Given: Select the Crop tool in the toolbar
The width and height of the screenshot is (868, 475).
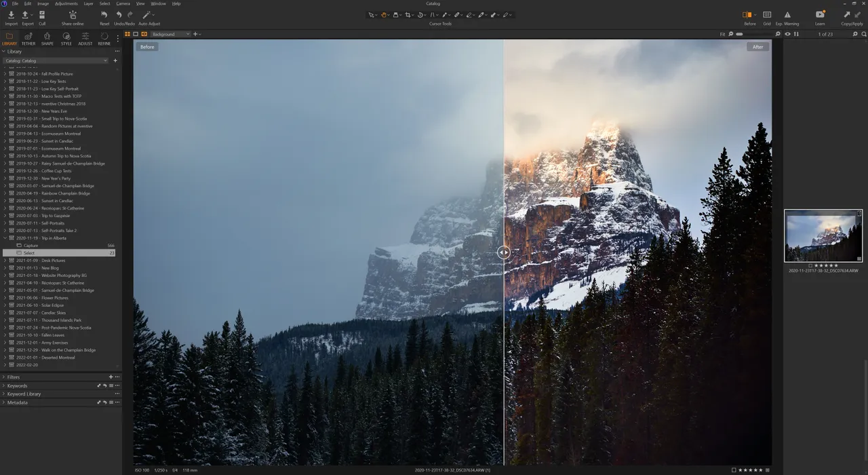Looking at the screenshot, I should coord(409,14).
